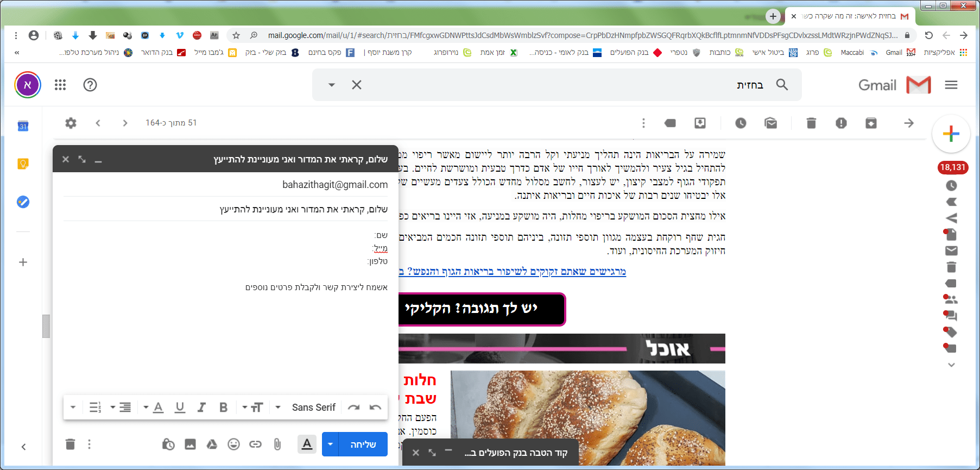This screenshot has height=470, width=980.
Task: Open the Sent mail arrow icon in sidebar
Action: coord(951,218)
